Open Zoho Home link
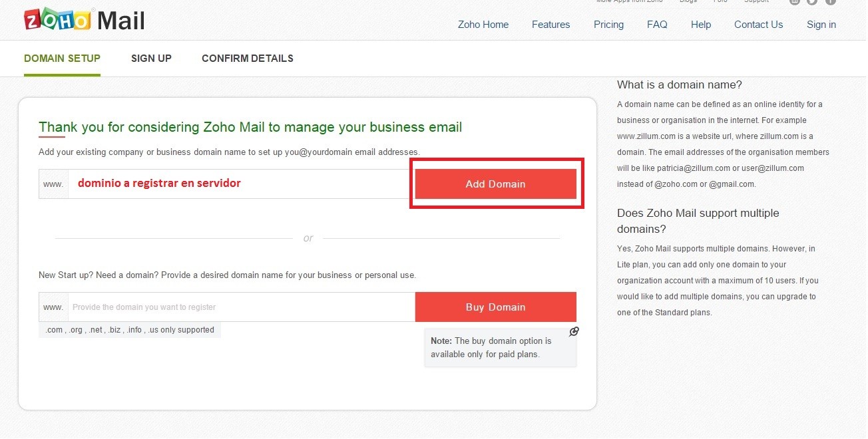 click(483, 25)
